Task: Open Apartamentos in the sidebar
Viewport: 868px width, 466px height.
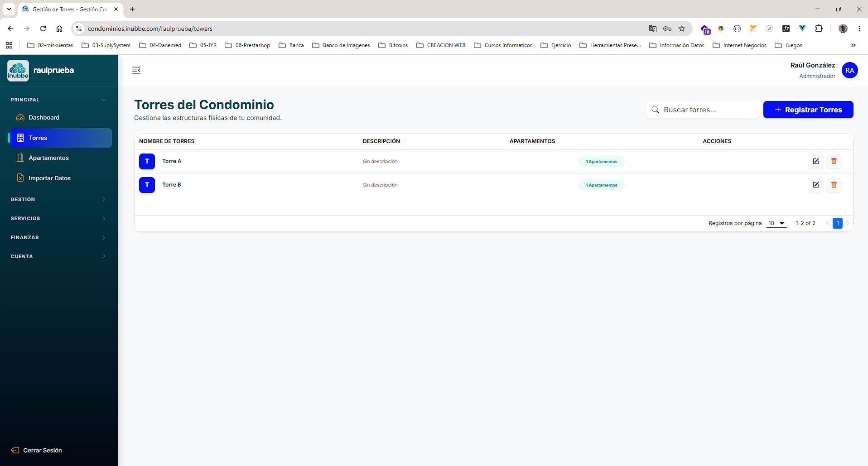Action: pos(61,158)
